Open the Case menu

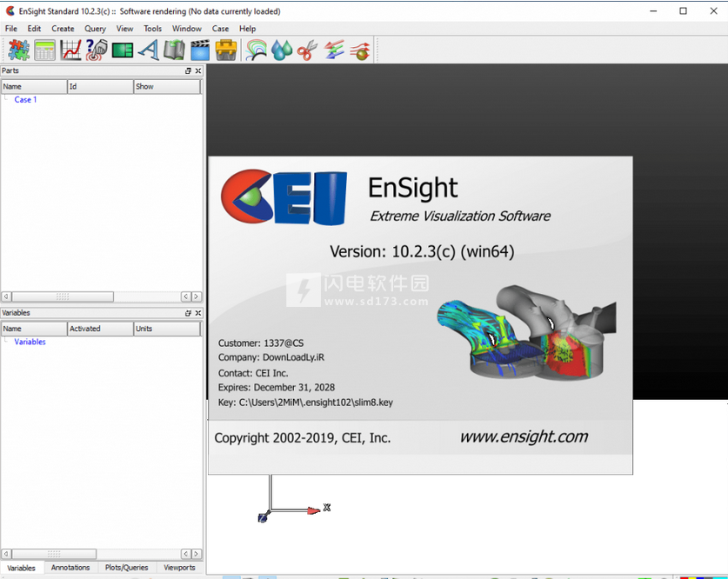click(220, 29)
